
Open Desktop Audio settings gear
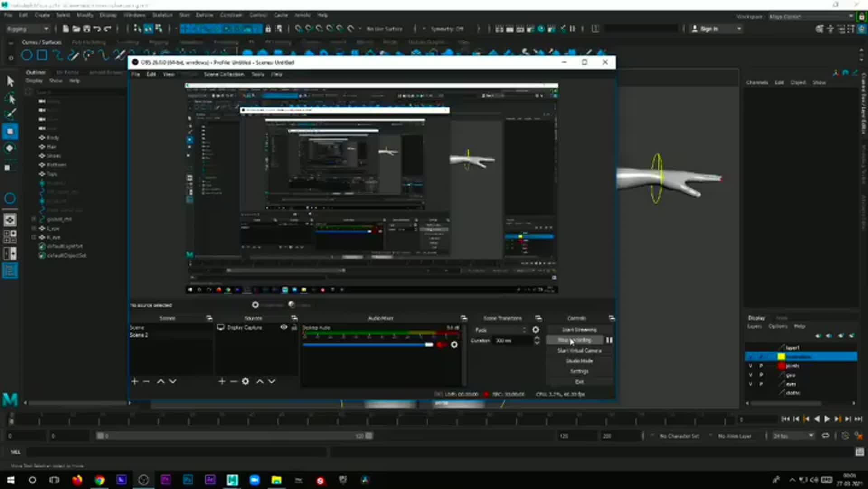tap(454, 345)
